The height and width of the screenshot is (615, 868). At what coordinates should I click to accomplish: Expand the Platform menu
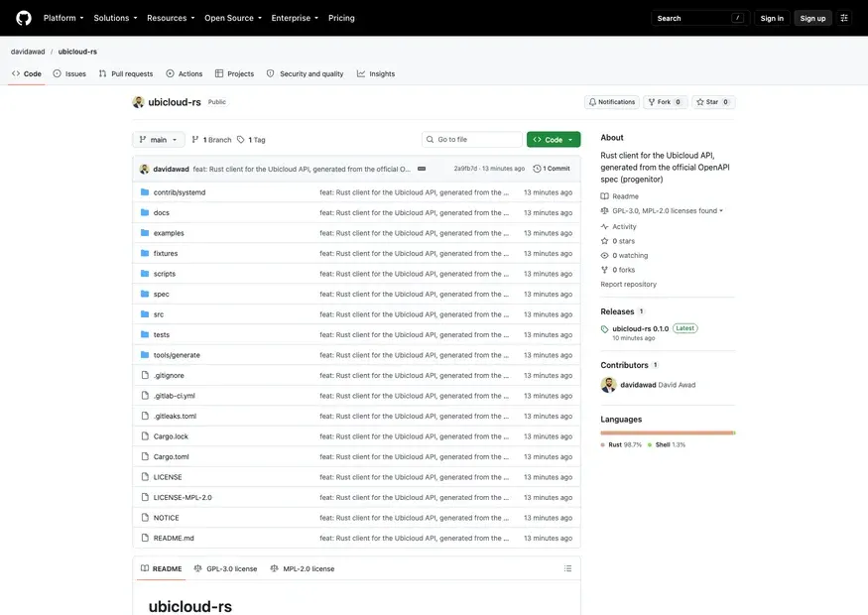[63, 18]
